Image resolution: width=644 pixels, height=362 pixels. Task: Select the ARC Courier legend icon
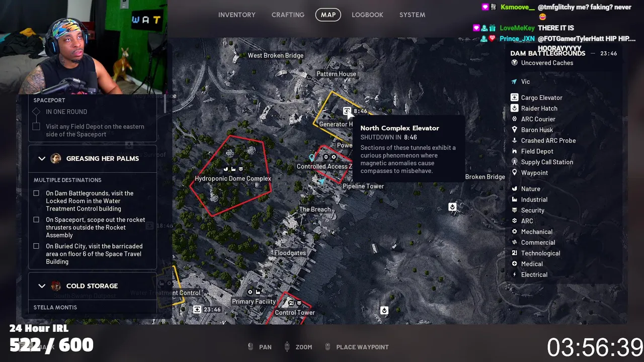[514, 119]
